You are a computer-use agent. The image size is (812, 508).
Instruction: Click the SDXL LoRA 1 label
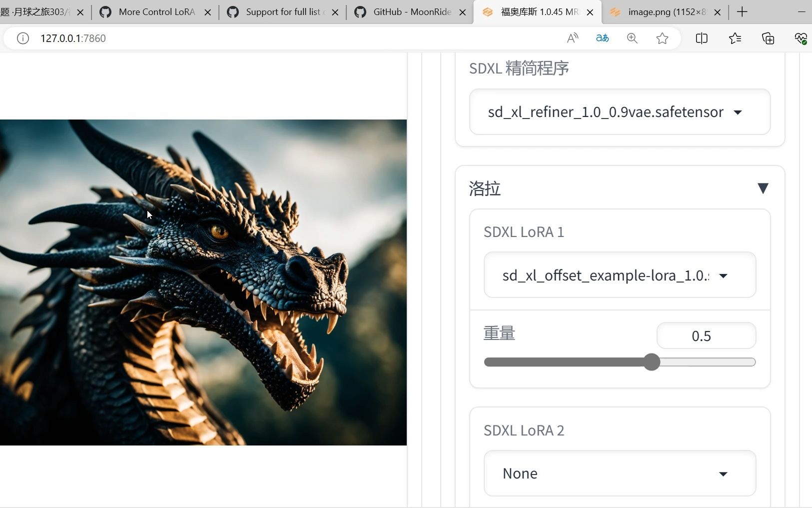(x=524, y=232)
